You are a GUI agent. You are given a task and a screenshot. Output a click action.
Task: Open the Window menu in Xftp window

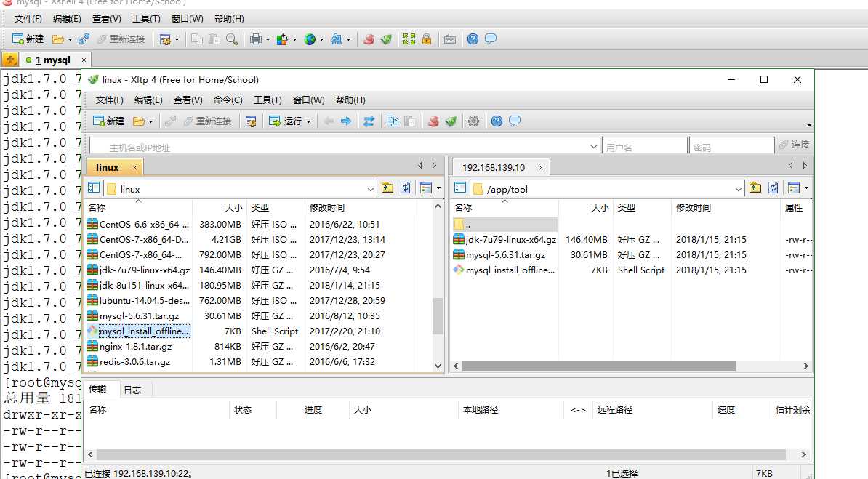coord(308,100)
